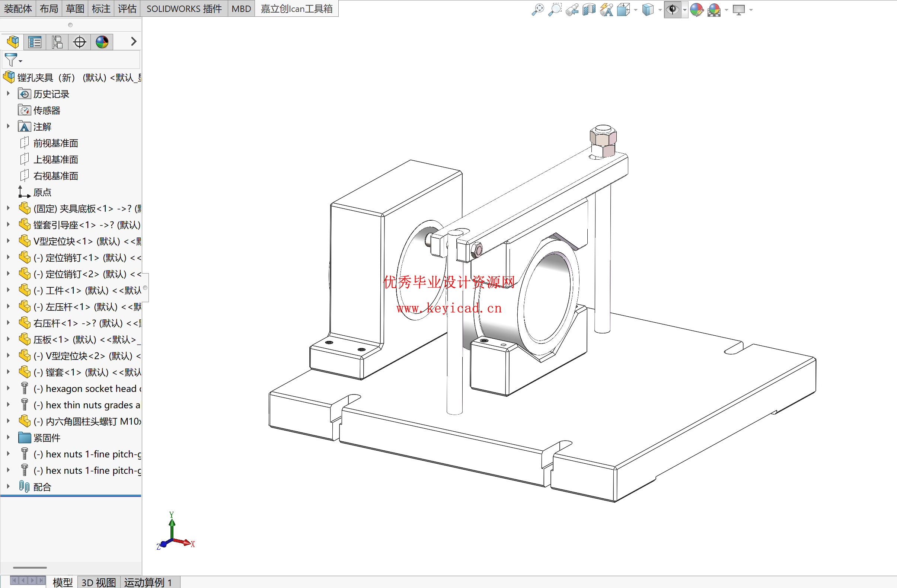The image size is (897, 588).
Task: Switch to the 模型 bottom tab
Action: [62, 582]
